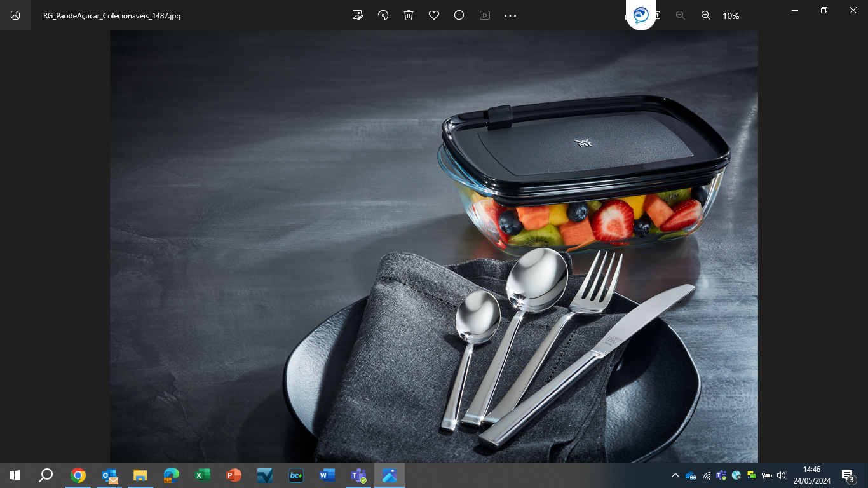Click the displayed product photo
868x488 pixels.
coord(434,247)
